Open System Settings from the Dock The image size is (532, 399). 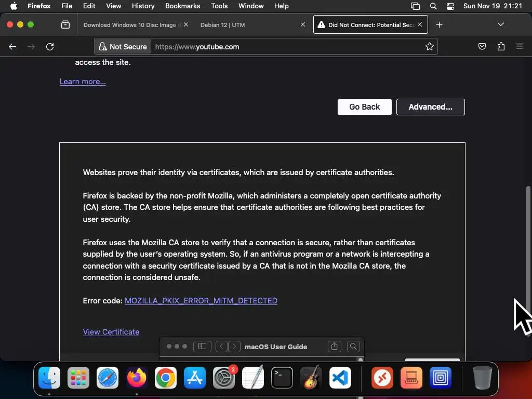pyautogui.click(x=224, y=378)
